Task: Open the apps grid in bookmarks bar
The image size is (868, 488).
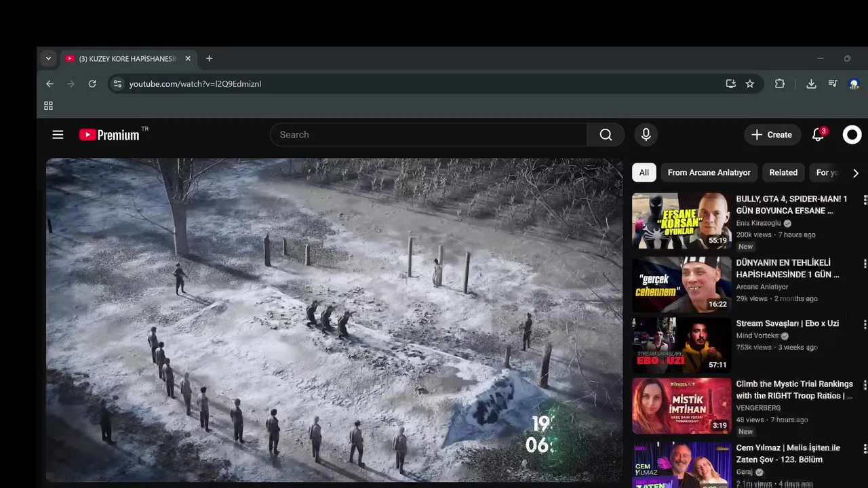Action: pyautogui.click(x=48, y=106)
